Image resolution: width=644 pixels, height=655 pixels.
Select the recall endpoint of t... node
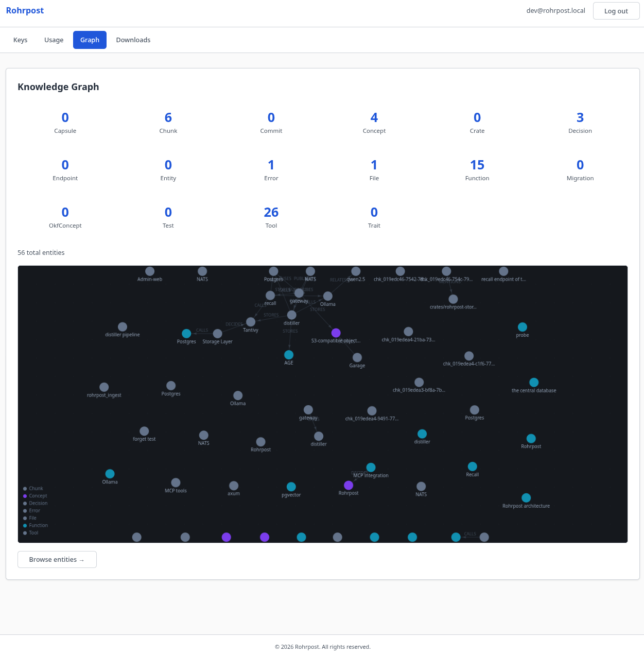(503, 271)
